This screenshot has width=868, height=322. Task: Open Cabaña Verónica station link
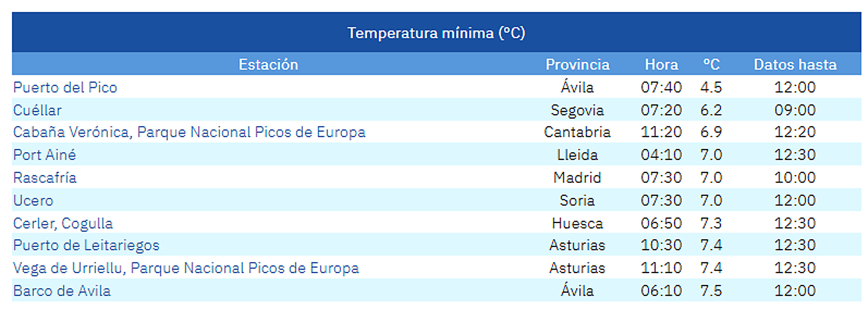[189, 132]
